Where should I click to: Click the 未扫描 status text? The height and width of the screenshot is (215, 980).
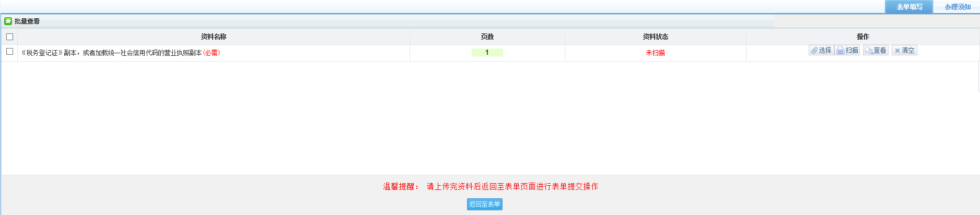click(656, 53)
